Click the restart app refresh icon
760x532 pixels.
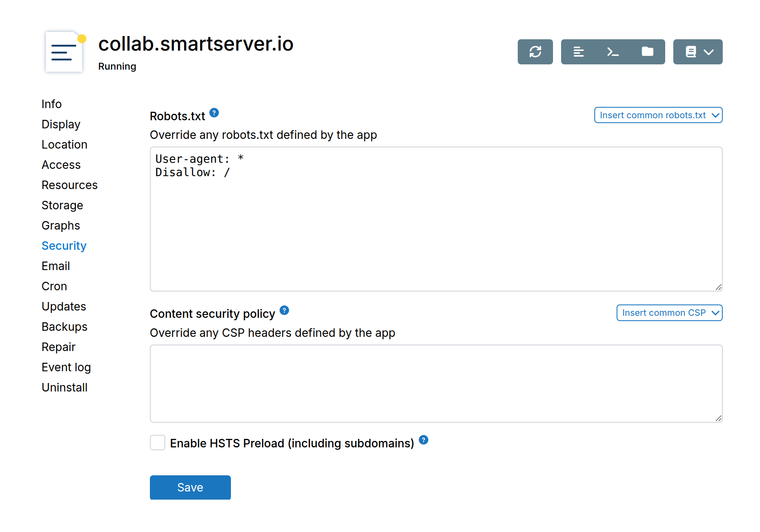[x=535, y=52]
